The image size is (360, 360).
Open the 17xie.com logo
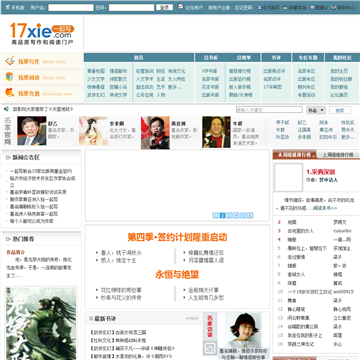coord(42,34)
